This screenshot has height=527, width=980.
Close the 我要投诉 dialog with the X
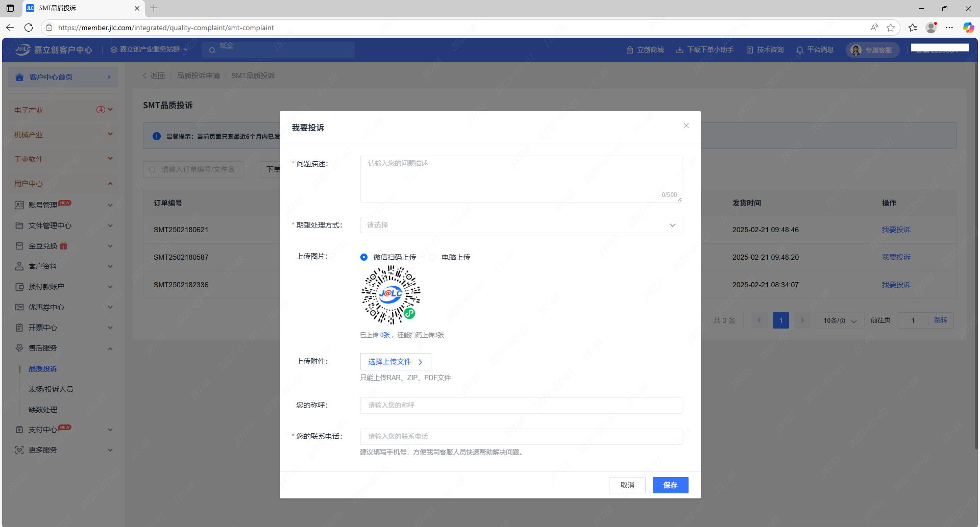click(686, 126)
